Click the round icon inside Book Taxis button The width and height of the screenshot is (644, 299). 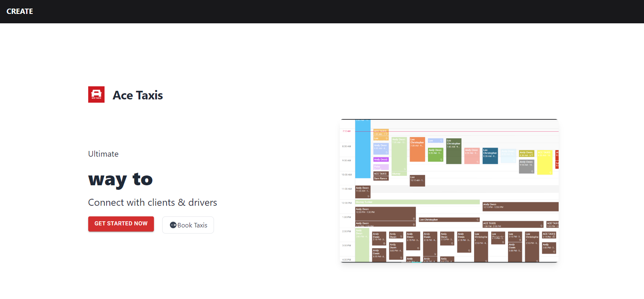point(173,225)
